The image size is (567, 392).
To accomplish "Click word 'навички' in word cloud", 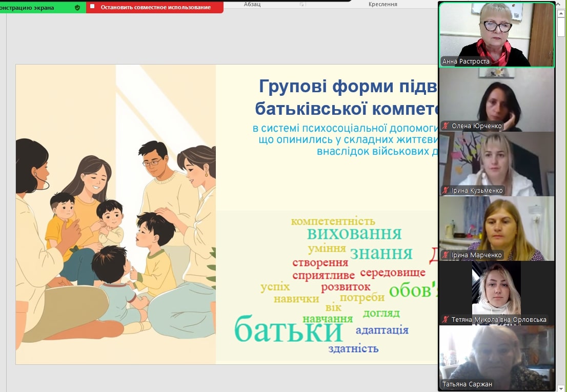I will pos(296,299).
